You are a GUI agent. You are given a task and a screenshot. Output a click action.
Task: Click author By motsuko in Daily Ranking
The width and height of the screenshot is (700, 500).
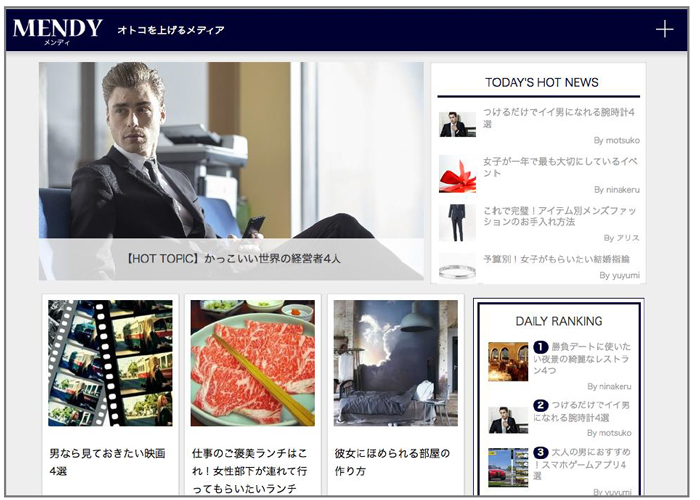pos(609,433)
